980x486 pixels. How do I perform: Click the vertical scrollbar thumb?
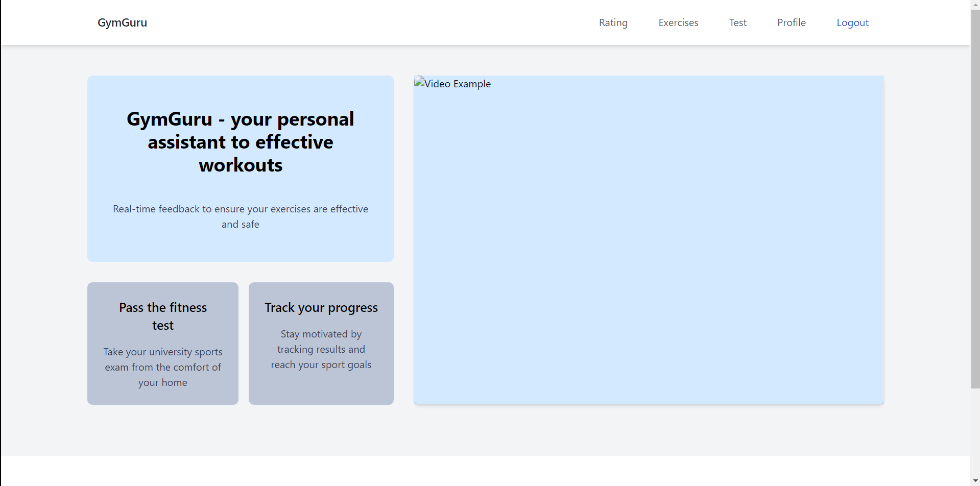[975, 199]
